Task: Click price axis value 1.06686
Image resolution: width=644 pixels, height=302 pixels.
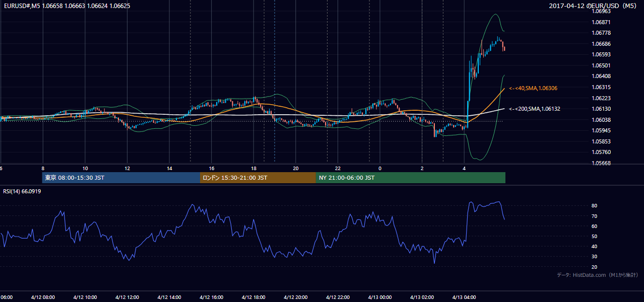Action: (x=601, y=44)
